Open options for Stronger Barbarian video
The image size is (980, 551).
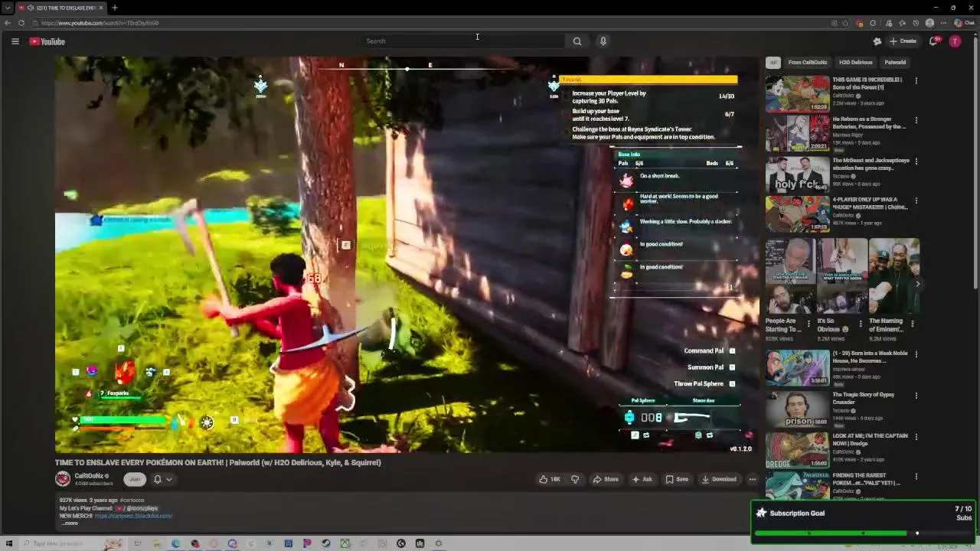916,120
